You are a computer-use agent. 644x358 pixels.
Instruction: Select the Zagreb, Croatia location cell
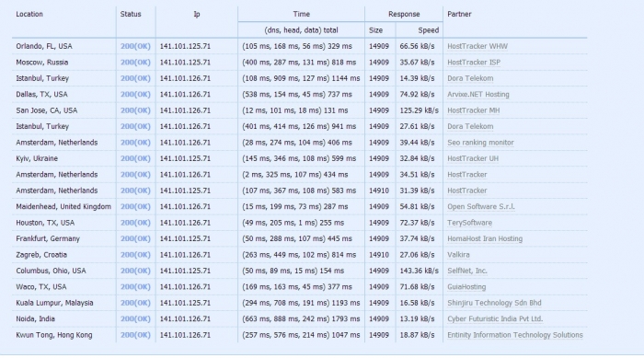point(41,255)
